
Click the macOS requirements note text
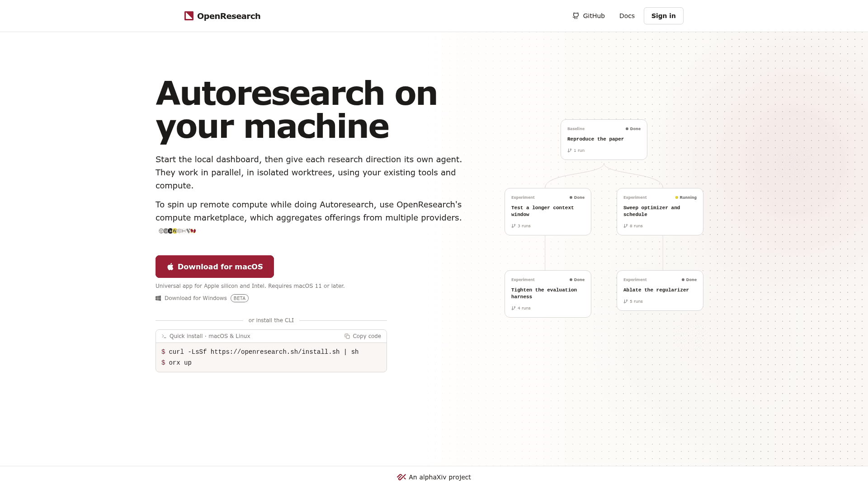250,286
